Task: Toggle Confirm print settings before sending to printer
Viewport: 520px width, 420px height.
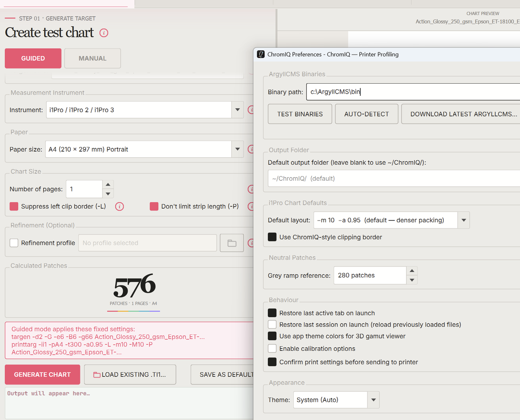Action: click(272, 362)
